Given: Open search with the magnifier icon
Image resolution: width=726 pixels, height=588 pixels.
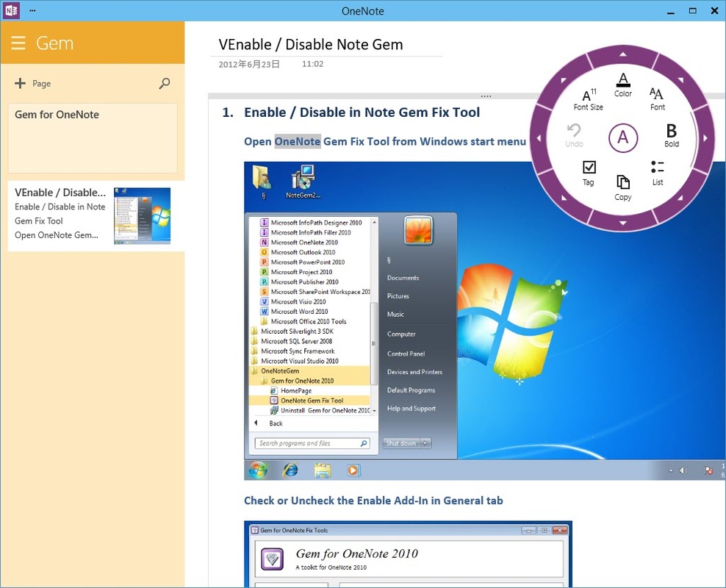Looking at the screenshot, I should click(x=165, y=83).
